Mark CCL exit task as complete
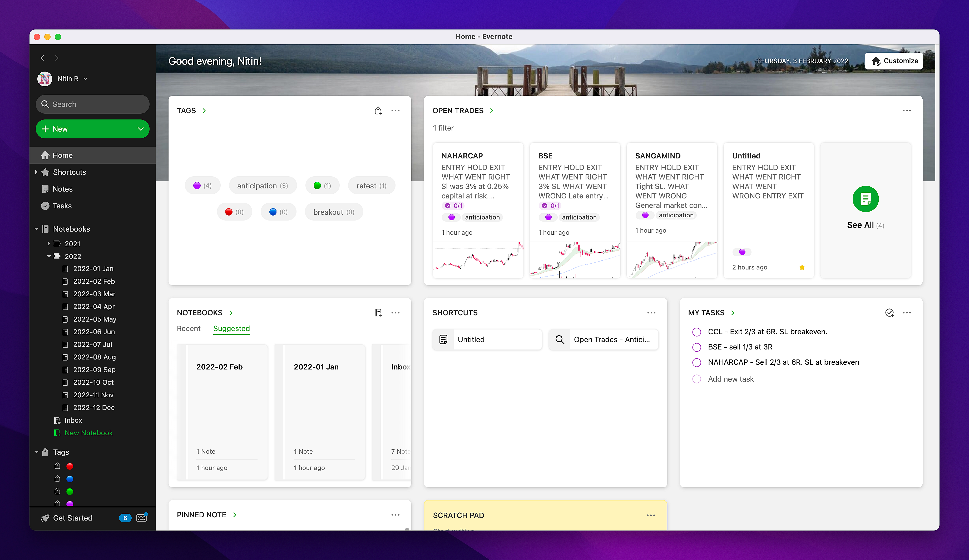Image resolution: width=969 pixels, height=560 pixels. coord(696,332)
